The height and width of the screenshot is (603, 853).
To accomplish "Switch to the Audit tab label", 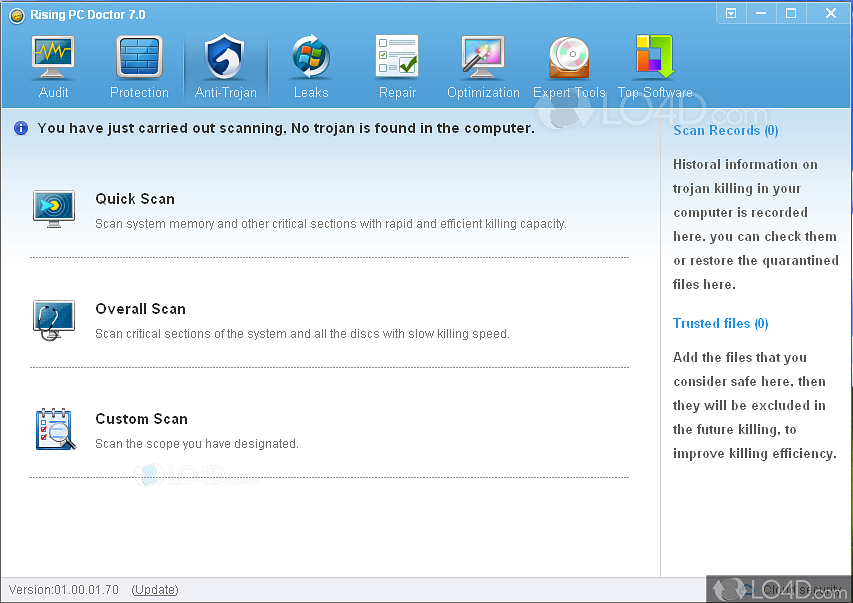I will coord(53,93).
